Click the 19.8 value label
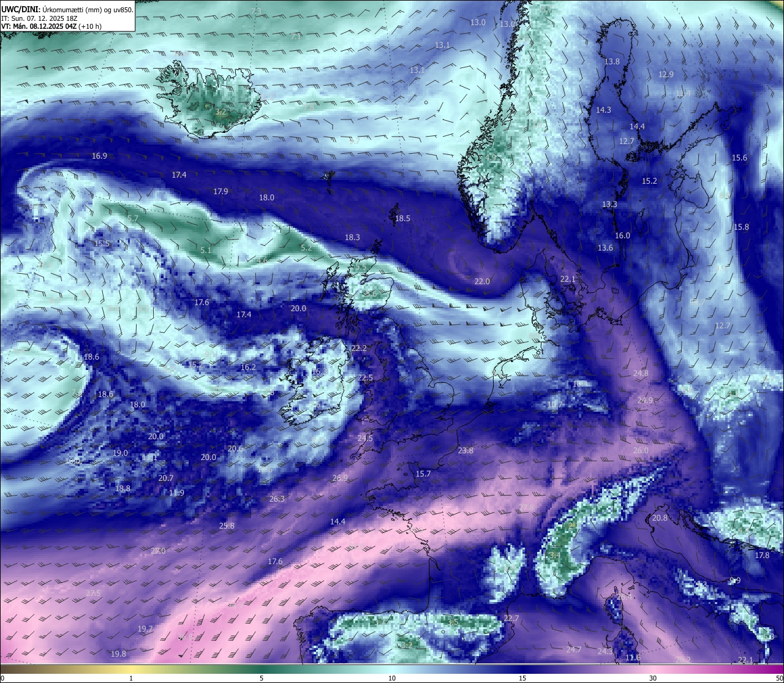Screen dimensions: 784x683 118,654
